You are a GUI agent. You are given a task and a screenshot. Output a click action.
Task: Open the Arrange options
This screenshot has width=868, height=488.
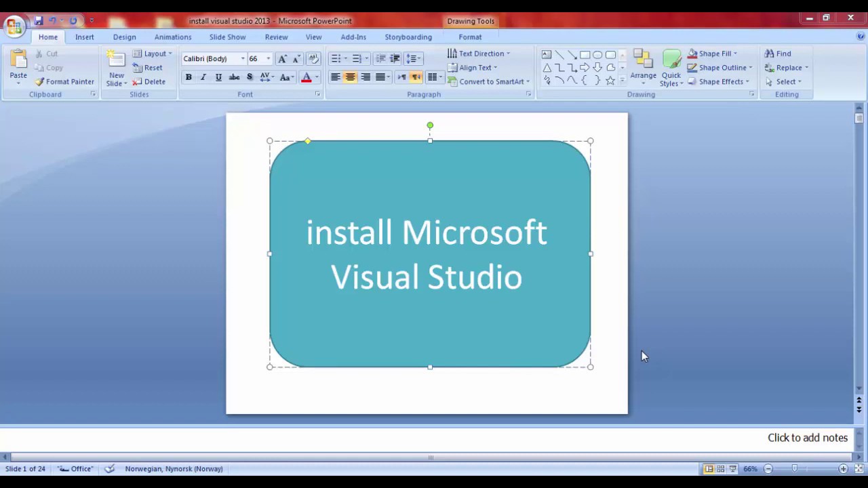643,68
